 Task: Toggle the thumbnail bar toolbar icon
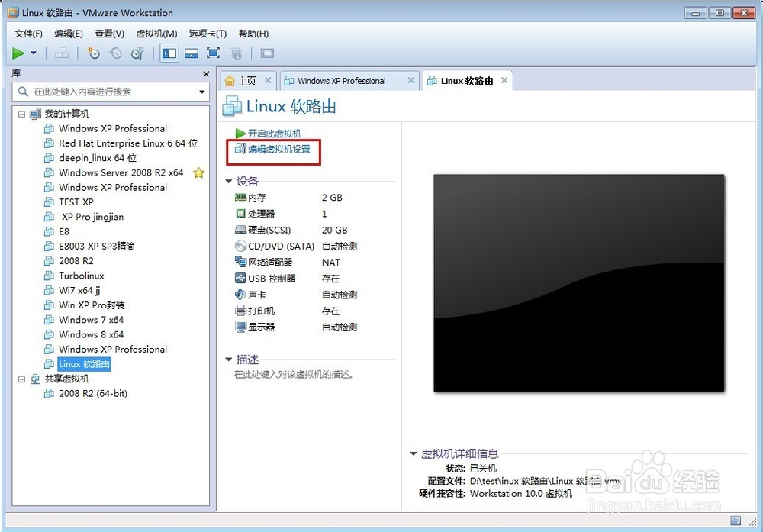(192, 53)
